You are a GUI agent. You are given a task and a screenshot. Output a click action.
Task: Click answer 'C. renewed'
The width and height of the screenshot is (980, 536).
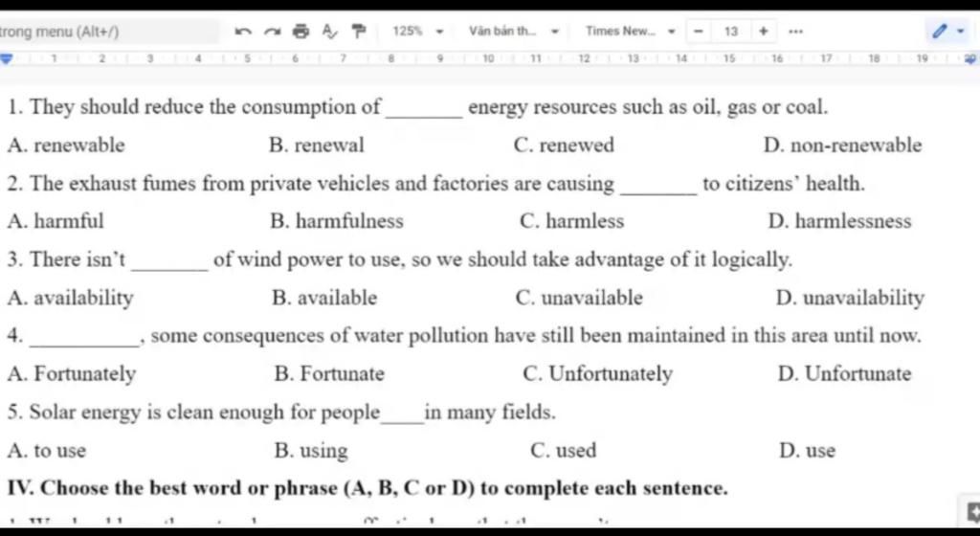tap(564, 145)
